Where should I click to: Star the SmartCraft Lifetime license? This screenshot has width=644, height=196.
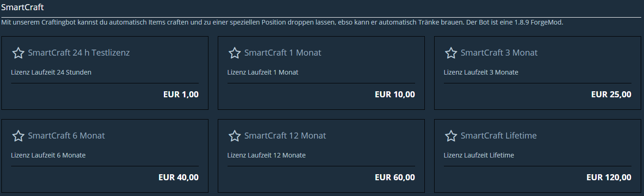[451, 136]
